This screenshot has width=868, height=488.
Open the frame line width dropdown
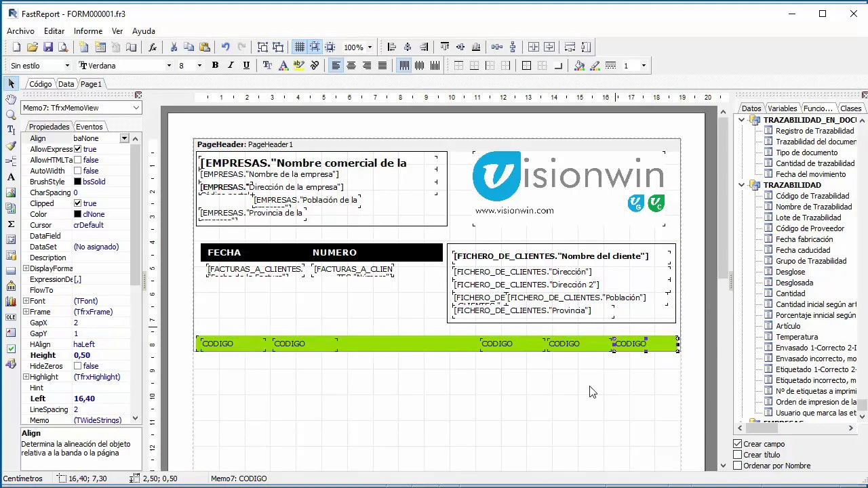pos(644,66)
